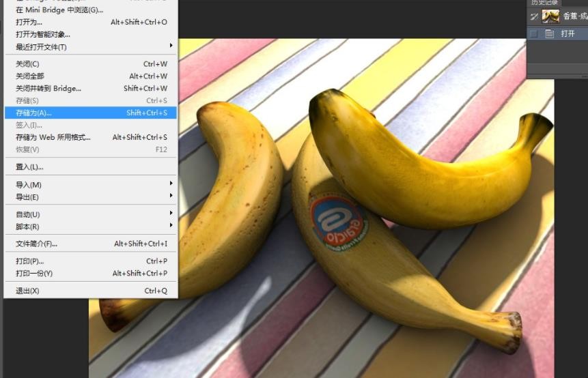
Task: Choose 退出(X) to quit Photoshop
Action: point(90,291)
